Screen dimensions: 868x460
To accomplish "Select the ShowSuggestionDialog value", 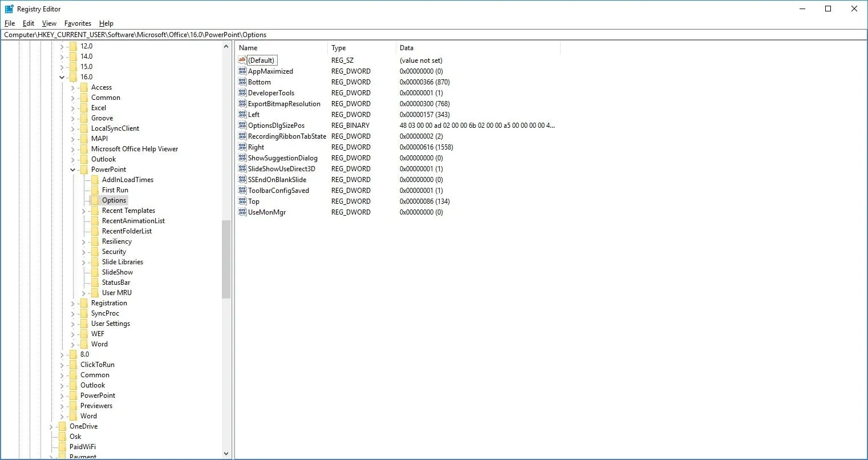I will coord(282,158).
